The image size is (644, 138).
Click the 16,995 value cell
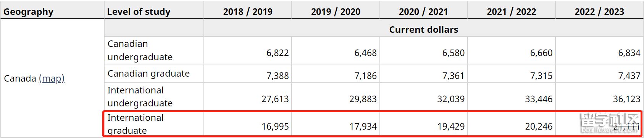(248, 124)
